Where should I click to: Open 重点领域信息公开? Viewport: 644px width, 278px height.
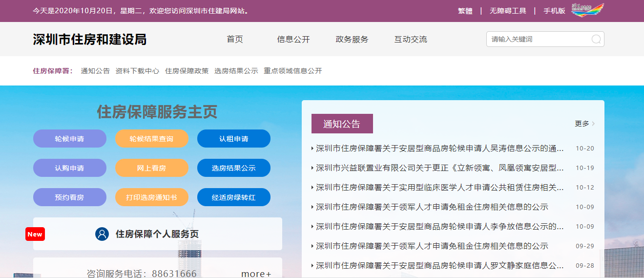(293, 71)
